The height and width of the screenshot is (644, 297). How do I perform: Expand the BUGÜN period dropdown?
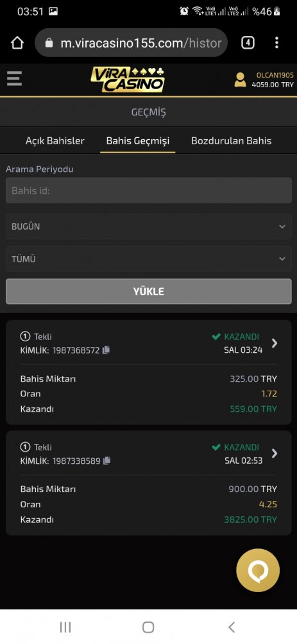[149, 226]
